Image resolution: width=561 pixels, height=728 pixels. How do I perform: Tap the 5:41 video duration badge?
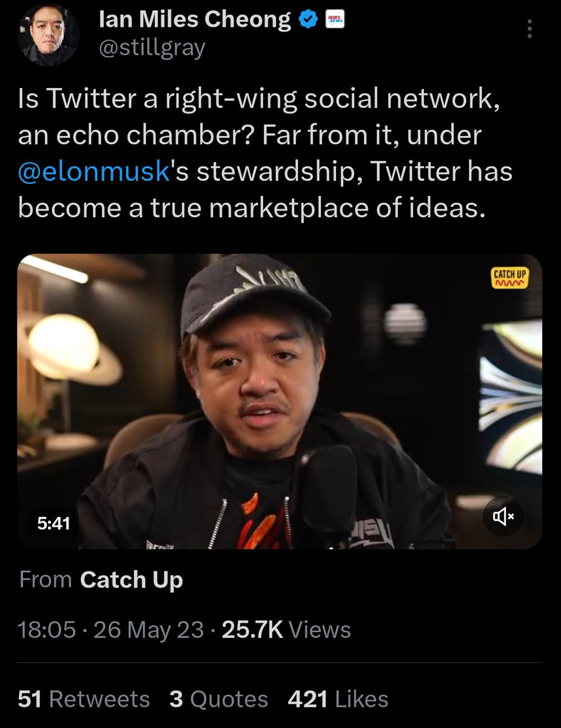53,522
